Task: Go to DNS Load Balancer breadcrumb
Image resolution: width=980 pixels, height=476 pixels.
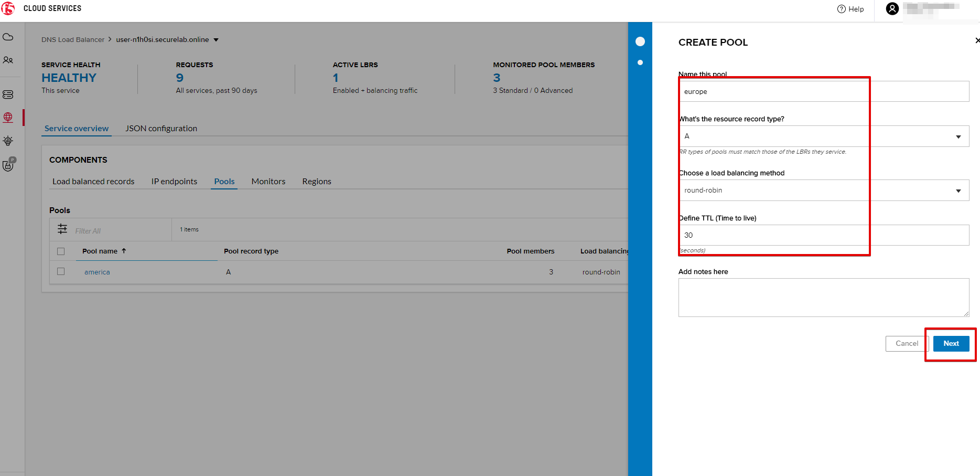Action: point(73,40)
